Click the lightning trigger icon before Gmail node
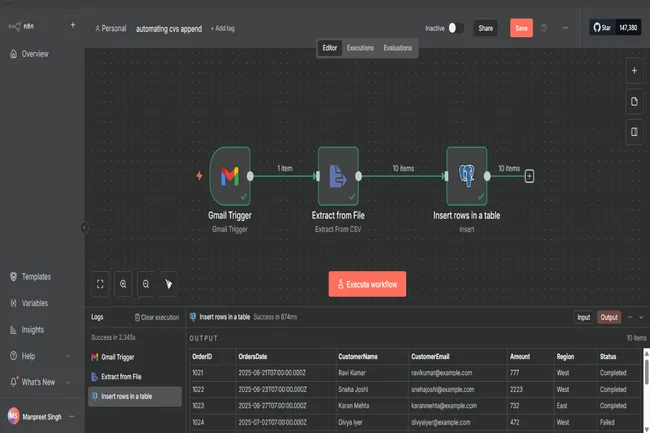 click(x=199, y=176)
